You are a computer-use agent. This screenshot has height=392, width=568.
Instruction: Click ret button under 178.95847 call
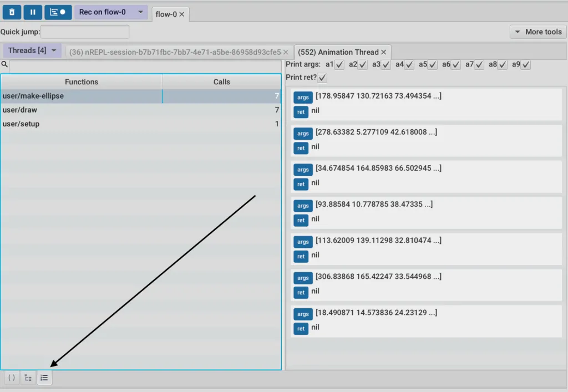pos(301,112)
